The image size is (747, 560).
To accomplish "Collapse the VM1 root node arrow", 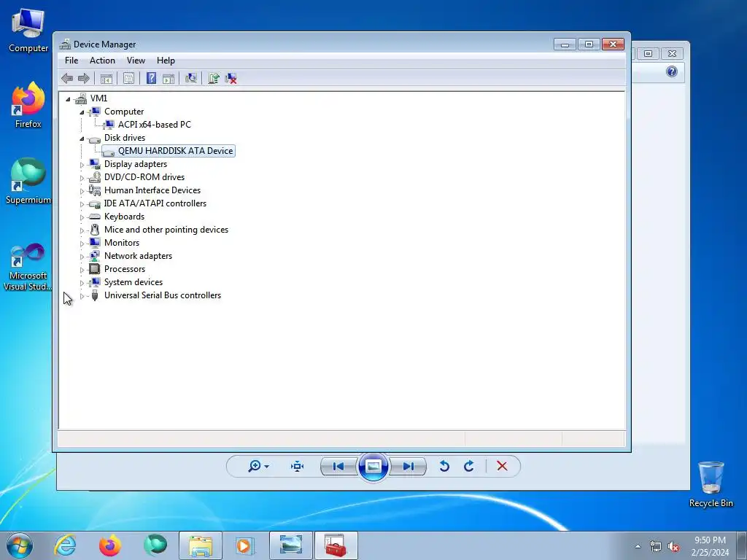I will click(x=68, y=99).
